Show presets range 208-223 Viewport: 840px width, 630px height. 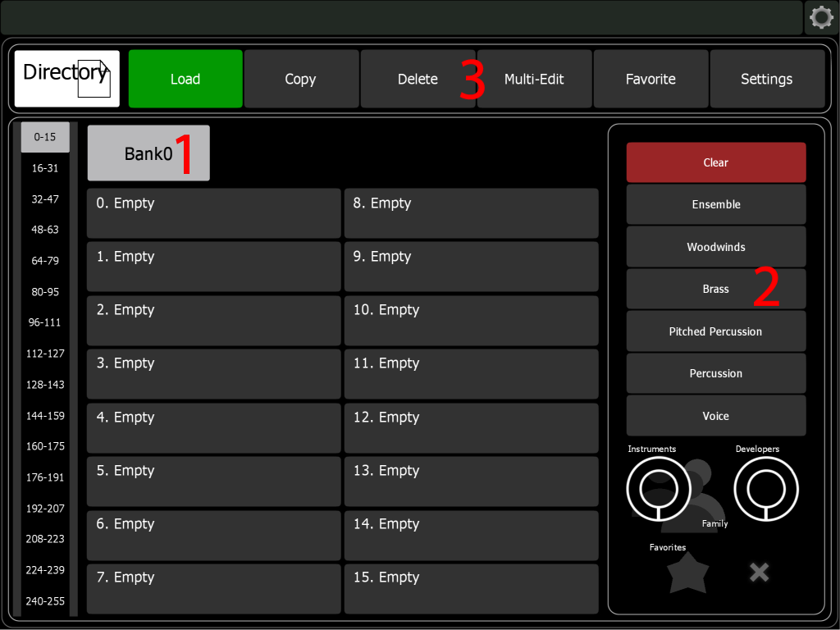click(x=45, y=539)
